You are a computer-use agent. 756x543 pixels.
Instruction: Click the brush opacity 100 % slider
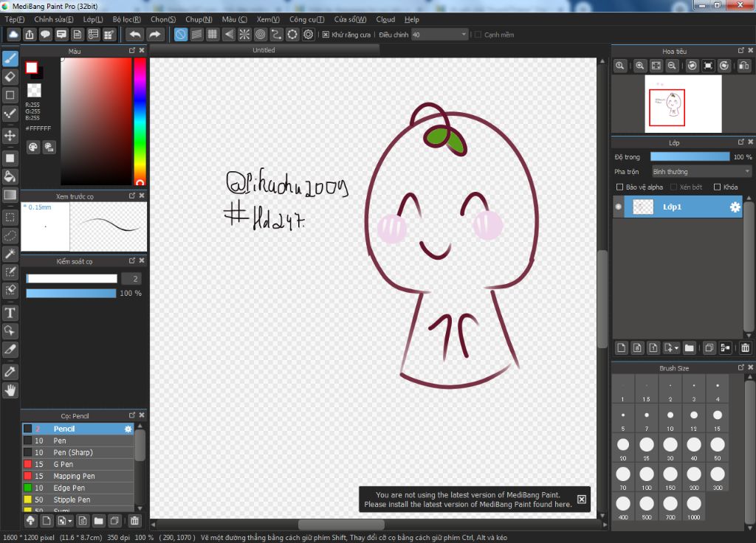(x=71, y=293)
